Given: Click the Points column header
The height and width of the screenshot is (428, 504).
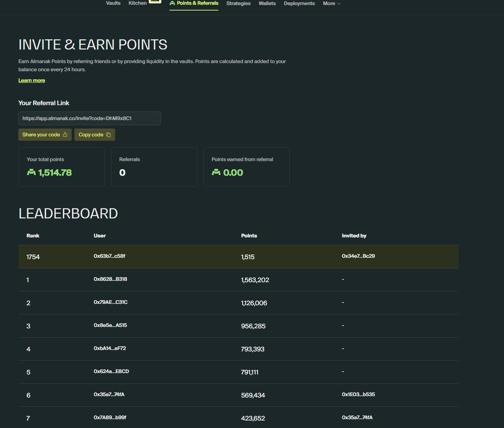Looking at the screenshot, I should 249,236.
